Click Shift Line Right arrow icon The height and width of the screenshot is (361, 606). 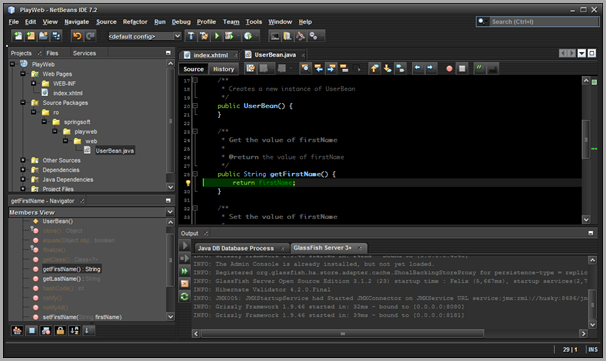point(430,68)
